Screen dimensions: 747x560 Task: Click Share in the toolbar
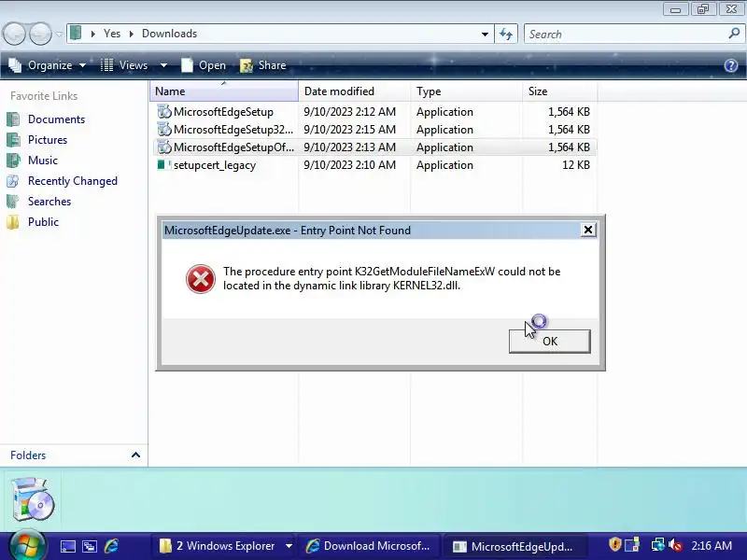tap(263, 65)
